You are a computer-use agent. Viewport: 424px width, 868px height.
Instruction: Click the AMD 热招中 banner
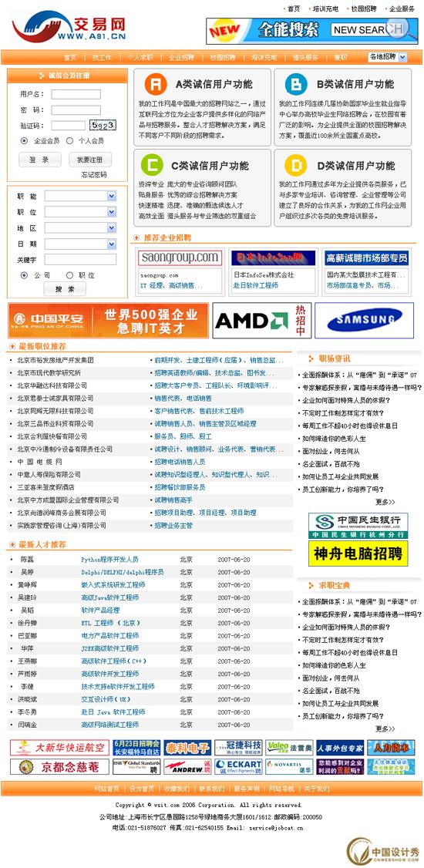[x=262, y=321]
